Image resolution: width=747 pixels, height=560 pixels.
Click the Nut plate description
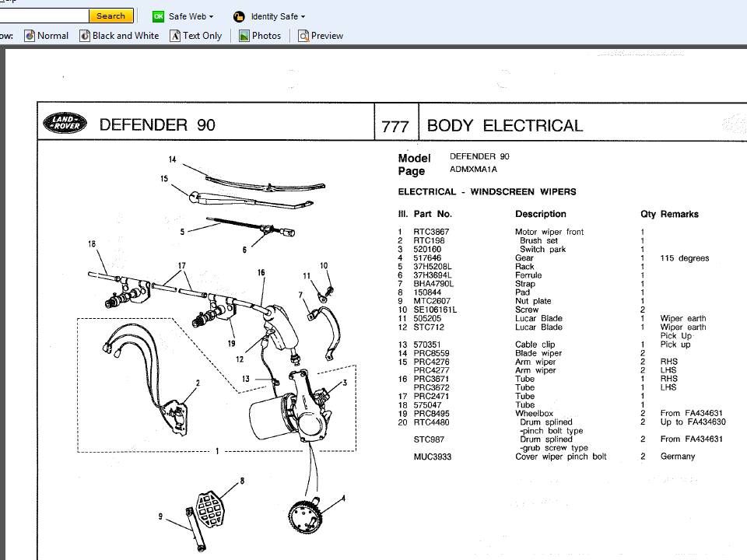click(533, 301)
